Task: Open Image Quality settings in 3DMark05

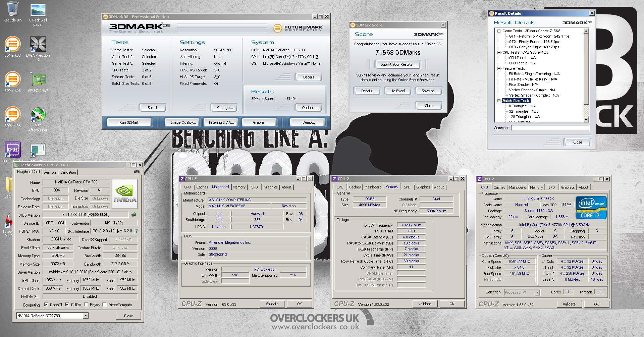Action: (x=183, y=122)
